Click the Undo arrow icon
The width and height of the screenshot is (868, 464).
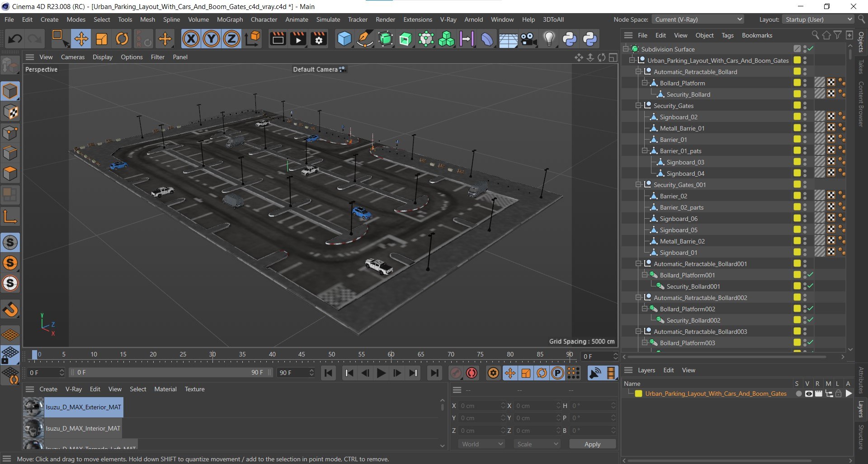pyautogui.click(x=15, y=39)
